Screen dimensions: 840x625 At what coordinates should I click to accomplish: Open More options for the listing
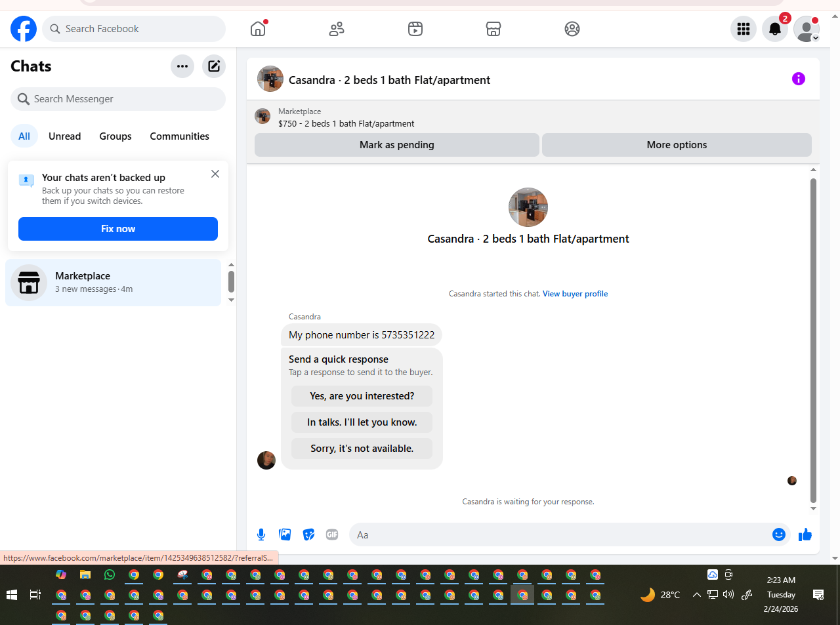[677, 145]
